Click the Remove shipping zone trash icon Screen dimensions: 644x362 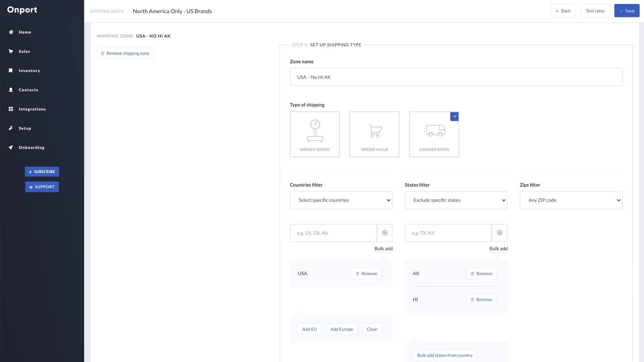click(102, 53)
